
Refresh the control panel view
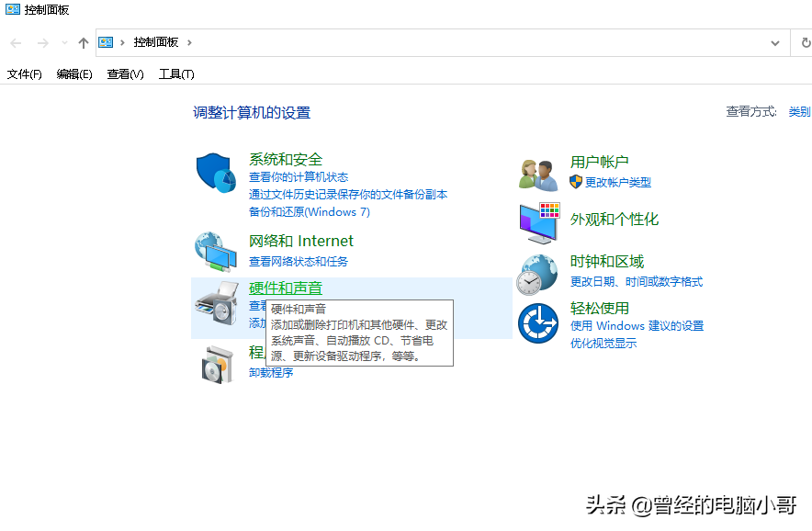click(806, 42)
